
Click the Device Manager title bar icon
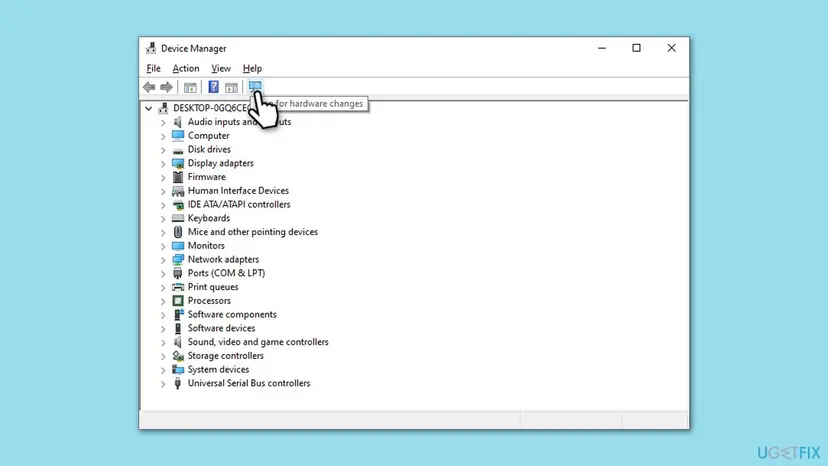(151, 48)
